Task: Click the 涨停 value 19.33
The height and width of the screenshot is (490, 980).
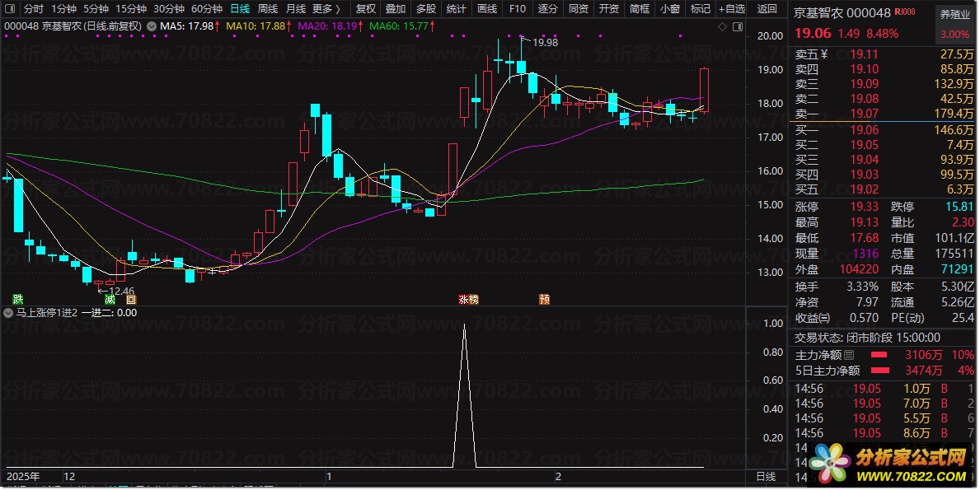Action: pyautogui.click(x=864, y=207)
